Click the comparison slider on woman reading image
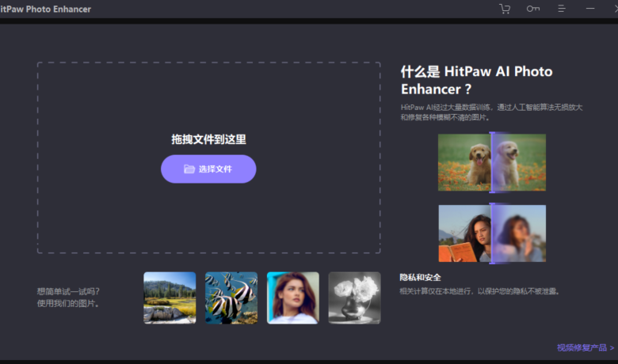 492,233
